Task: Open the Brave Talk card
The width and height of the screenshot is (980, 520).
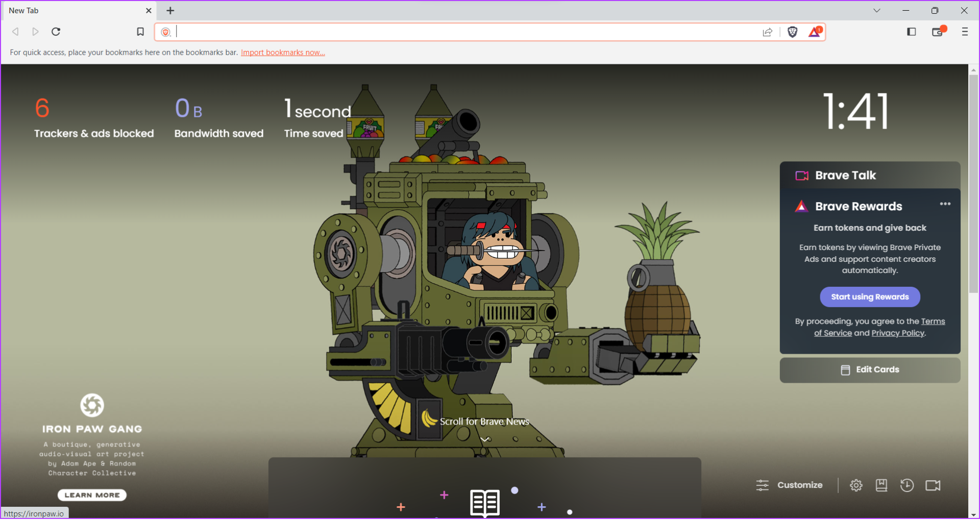Action: tap(870, 175)
